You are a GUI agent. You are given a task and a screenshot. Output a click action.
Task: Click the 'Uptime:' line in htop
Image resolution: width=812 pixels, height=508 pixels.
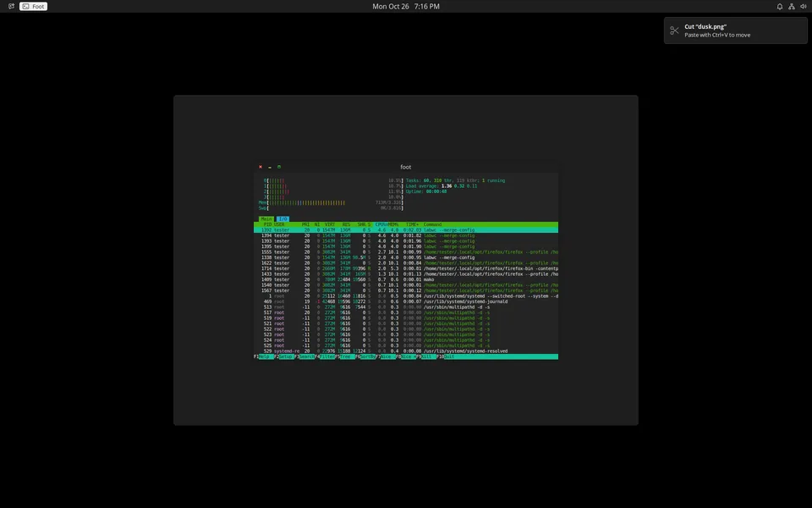click(426, 192)
